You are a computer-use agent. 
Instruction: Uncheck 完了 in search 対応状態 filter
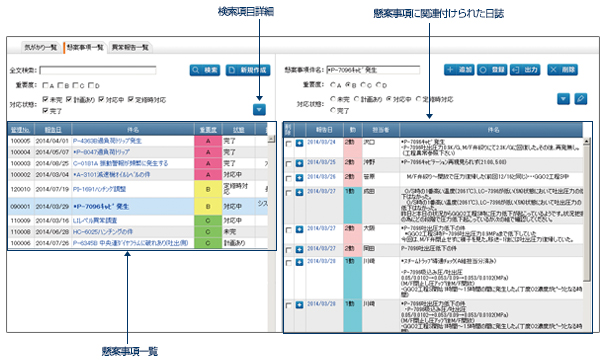pyautogui.click(x=45, y=111)
